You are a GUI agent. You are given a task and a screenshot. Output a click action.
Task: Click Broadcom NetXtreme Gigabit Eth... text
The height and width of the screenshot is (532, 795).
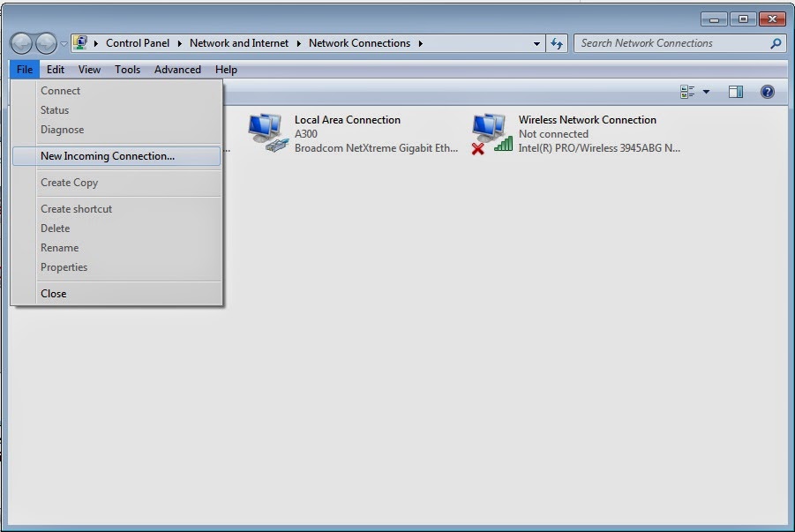[x=376, y=148]
